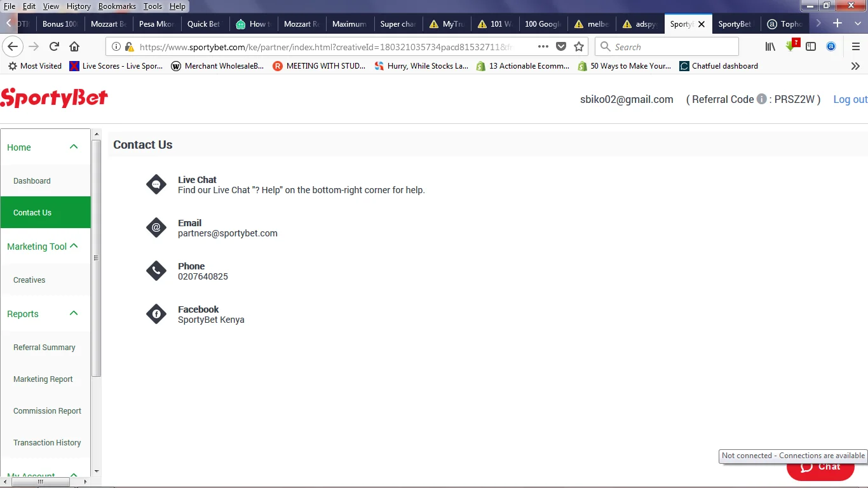Switch to the 100 Google tab
This screenshot has width=868, height=488.
544,24
